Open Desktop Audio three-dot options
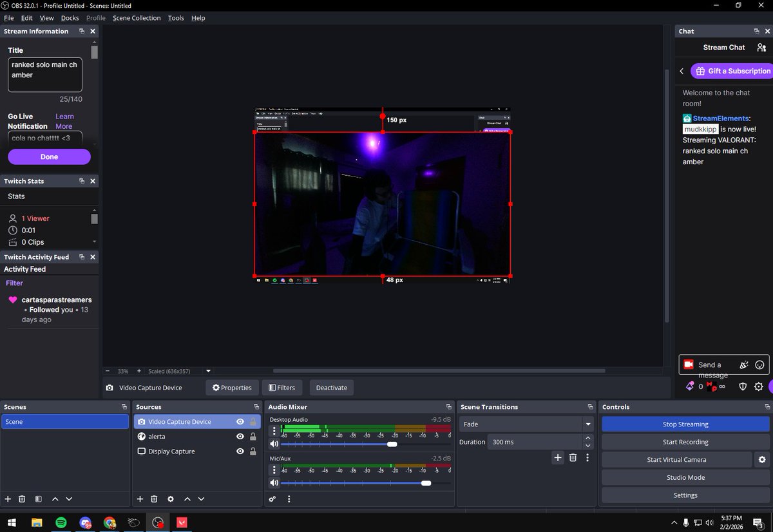 274,431
